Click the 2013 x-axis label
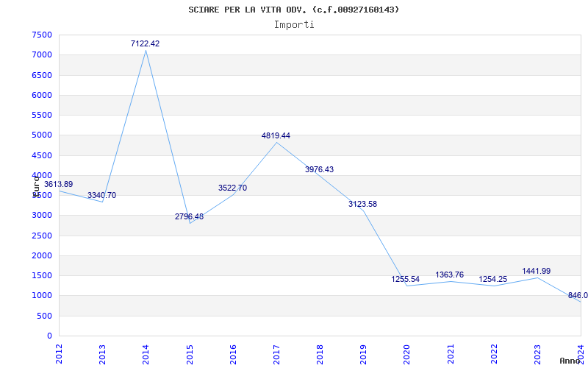 [x=102, y=354]
